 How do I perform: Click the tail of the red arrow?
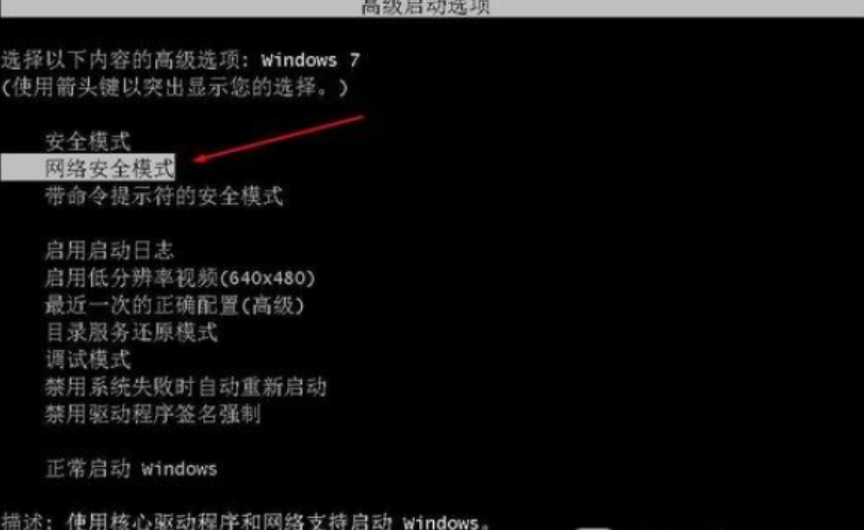(x=359, y=117)
